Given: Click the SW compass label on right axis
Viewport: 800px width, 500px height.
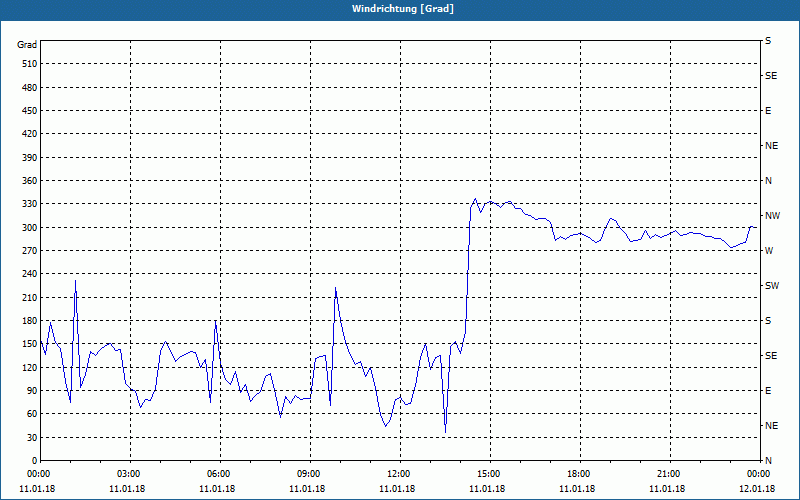Looking at the screenshot, I should click(x=772, y=286).
